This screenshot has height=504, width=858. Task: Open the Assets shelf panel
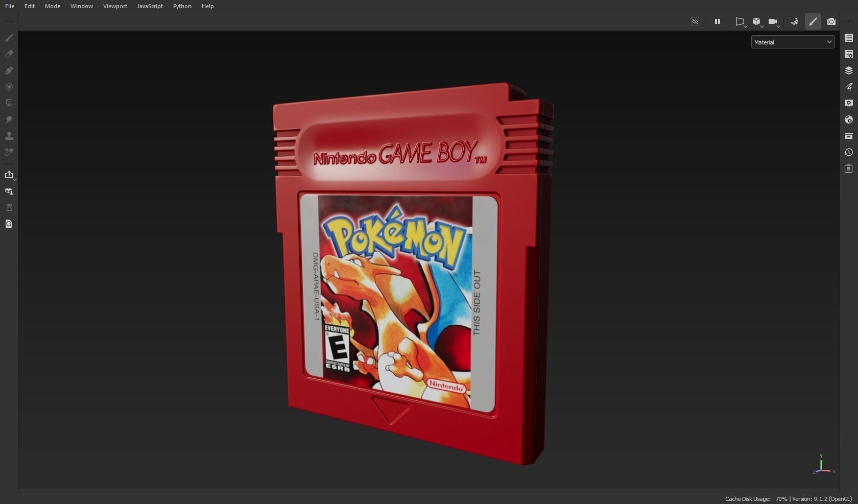(x=849, y=136)
